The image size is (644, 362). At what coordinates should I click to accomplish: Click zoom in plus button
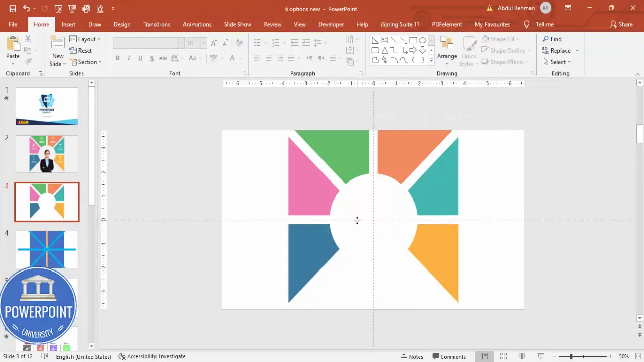tap(610, 356)
